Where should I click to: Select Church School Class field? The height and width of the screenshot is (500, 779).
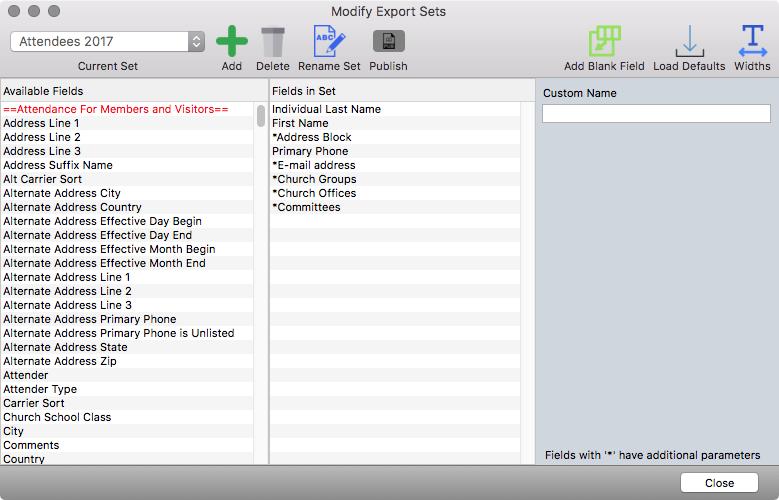tap(57, 417)
